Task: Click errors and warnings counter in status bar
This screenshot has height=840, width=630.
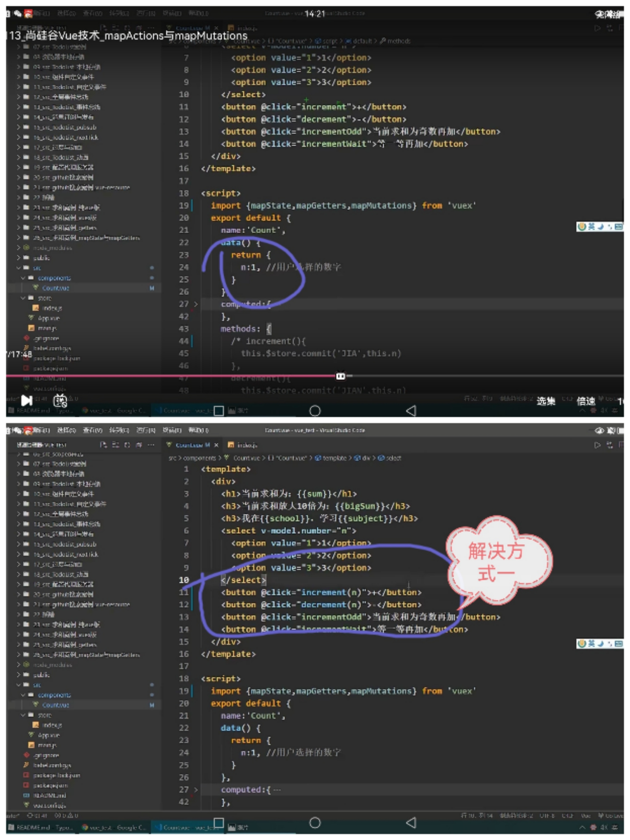Action: (66, 815)
